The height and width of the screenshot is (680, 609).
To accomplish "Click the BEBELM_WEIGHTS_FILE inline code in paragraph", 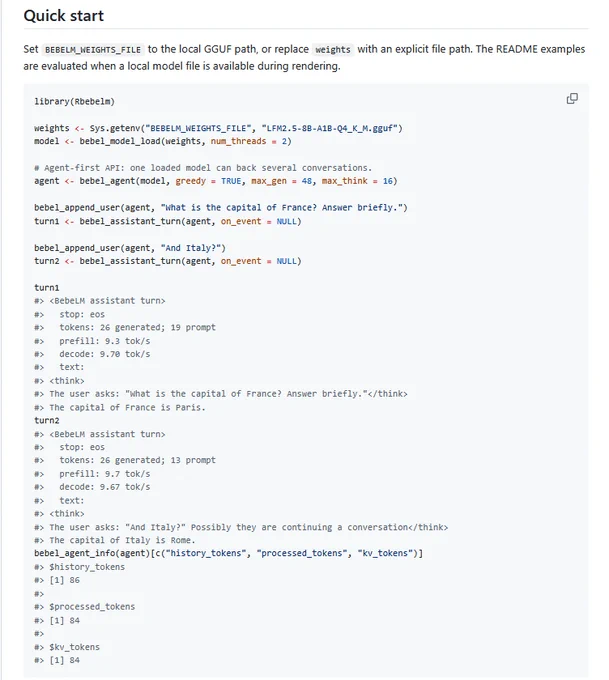I will (x=93, y=49).
